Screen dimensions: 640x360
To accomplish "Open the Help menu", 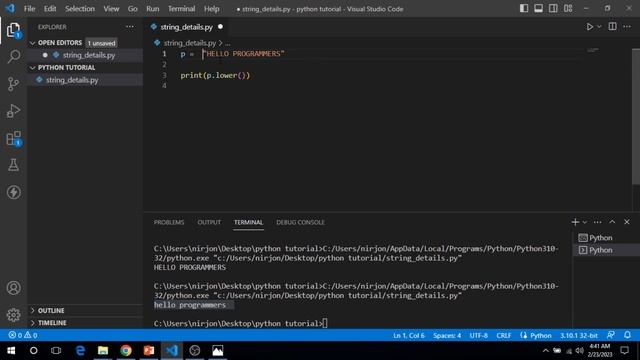I will pyautogui.click(x=211, y=9).
